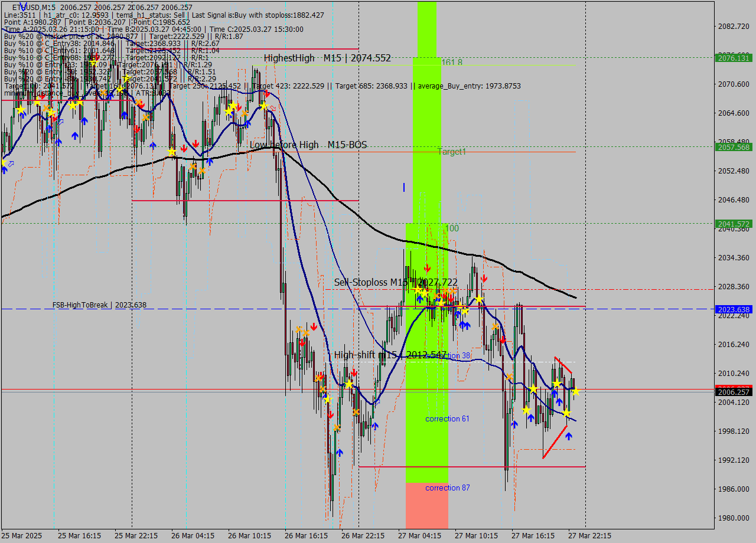Select the short falling red trendline near the latest candles
Image resolution: width=756 pixels, height=543 pixels.
click(x=563, y=365)
